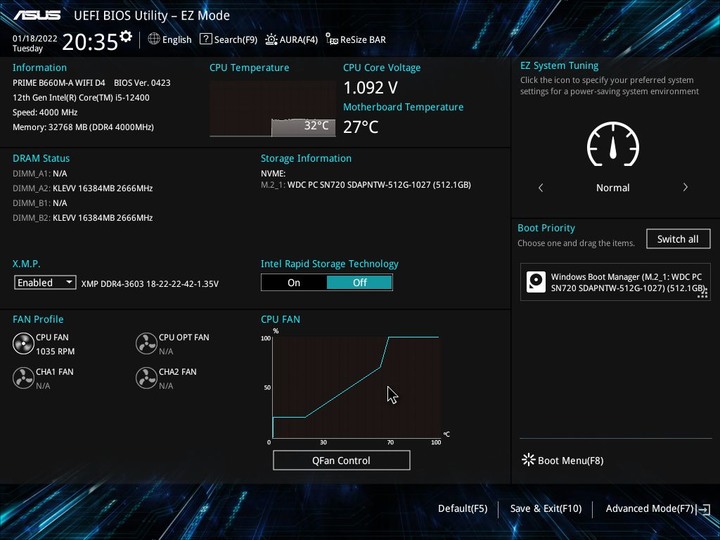The width and height of the screenshot is (720, 540).
Task: Click the CPU FAN curve graph
Action: click(356, 387)
